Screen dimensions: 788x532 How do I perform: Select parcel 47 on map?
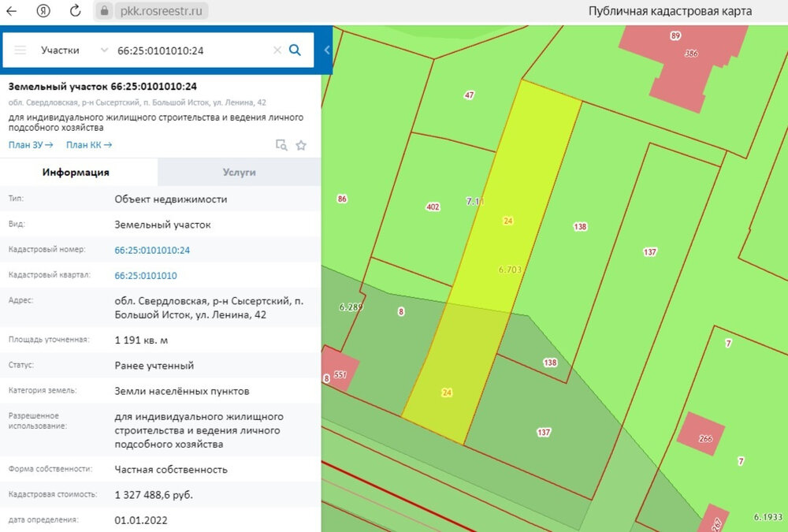coord(469,95)
